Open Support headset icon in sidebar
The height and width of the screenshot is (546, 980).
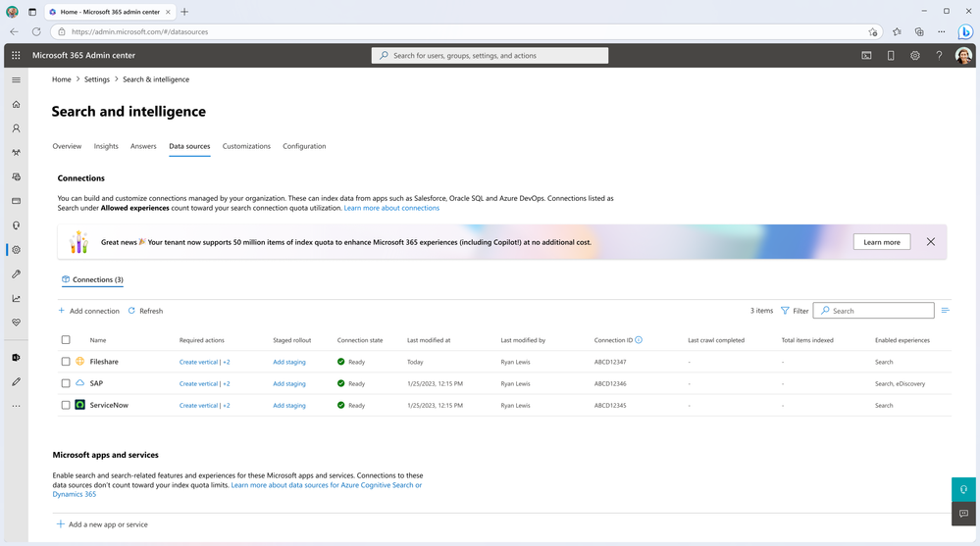17,225
